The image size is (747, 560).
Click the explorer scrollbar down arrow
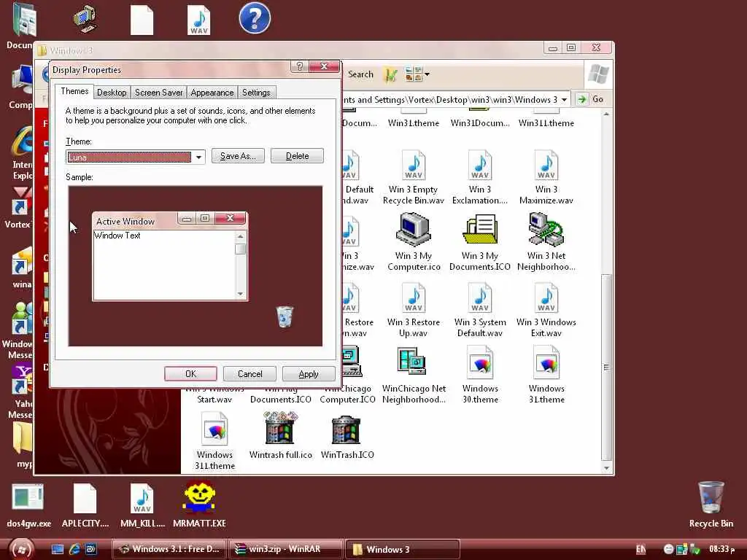pos(606,468)
